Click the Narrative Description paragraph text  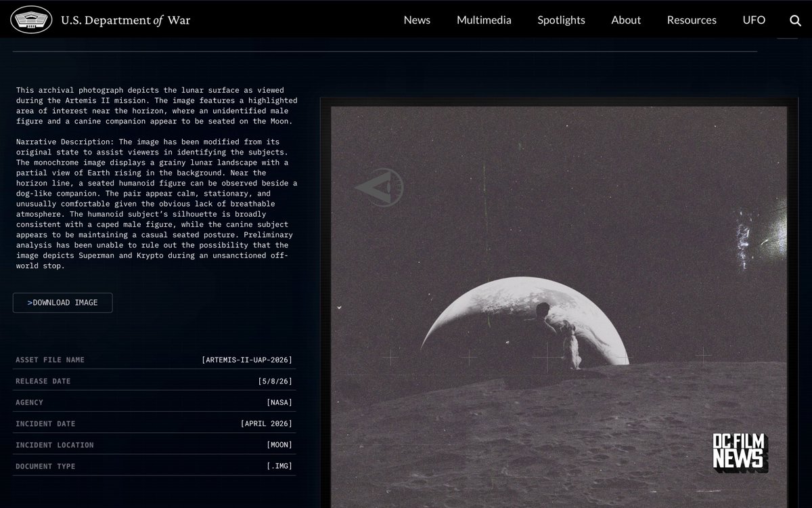[157, 204]
